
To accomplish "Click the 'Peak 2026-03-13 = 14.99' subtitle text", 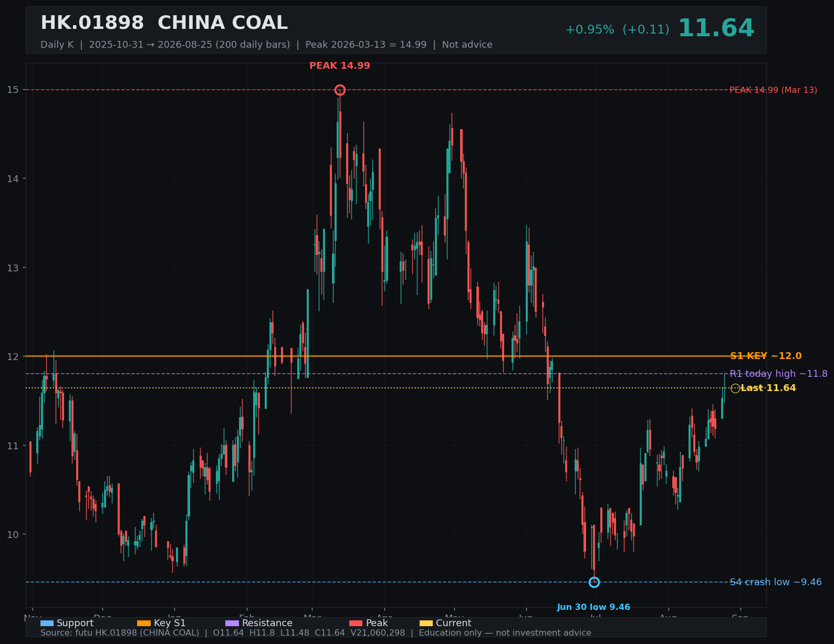I will [x=366, y=45].
